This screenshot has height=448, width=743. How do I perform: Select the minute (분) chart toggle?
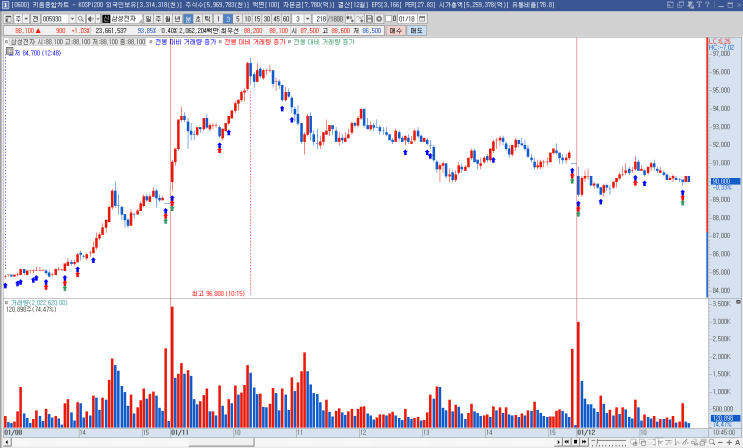point(189,19)
